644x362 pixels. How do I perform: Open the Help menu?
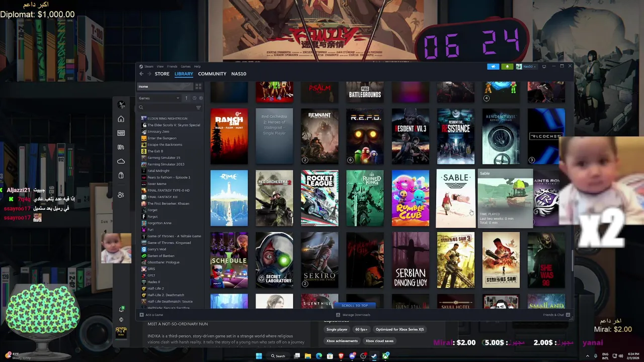coord(197,66)
